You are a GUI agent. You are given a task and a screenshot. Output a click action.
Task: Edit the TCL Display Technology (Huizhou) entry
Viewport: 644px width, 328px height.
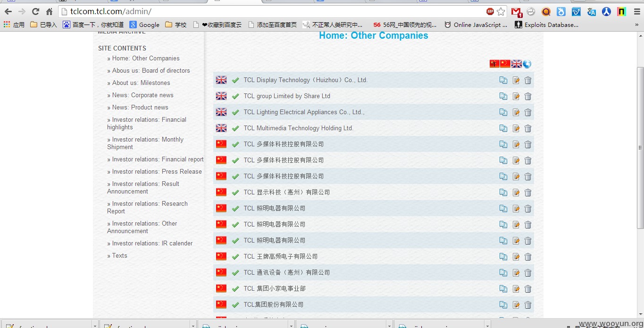(516, 80)
